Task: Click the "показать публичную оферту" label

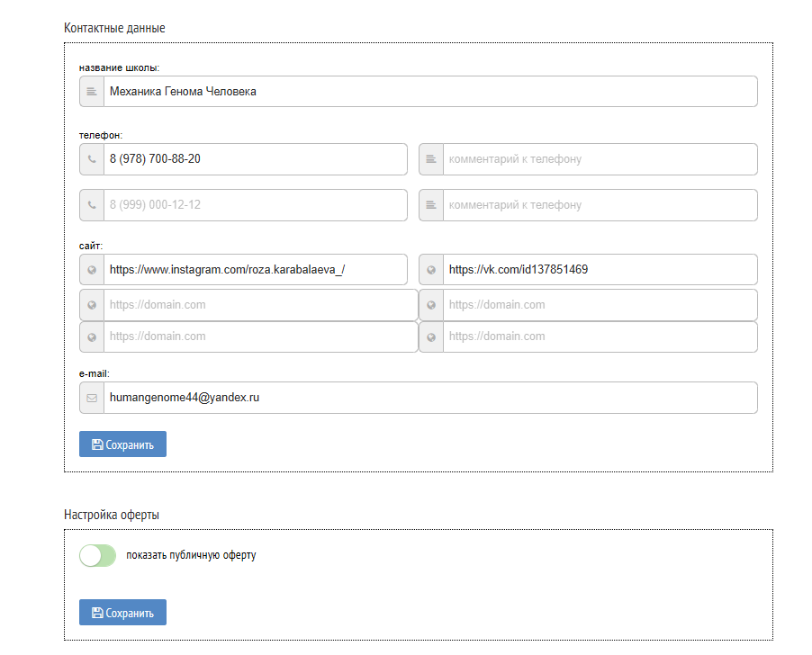Action: [x=191, y=555]
